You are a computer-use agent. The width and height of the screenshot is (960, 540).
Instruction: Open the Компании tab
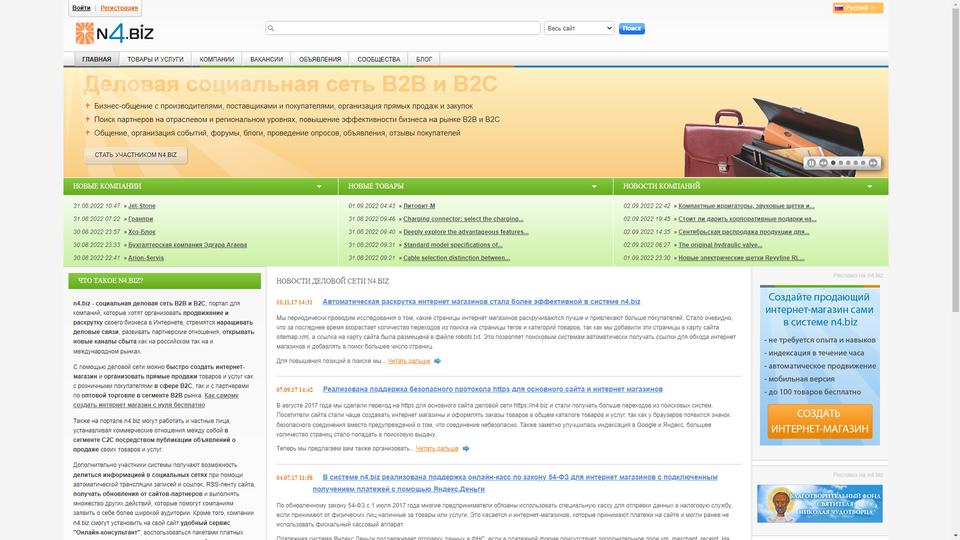(x=217, y=59)
